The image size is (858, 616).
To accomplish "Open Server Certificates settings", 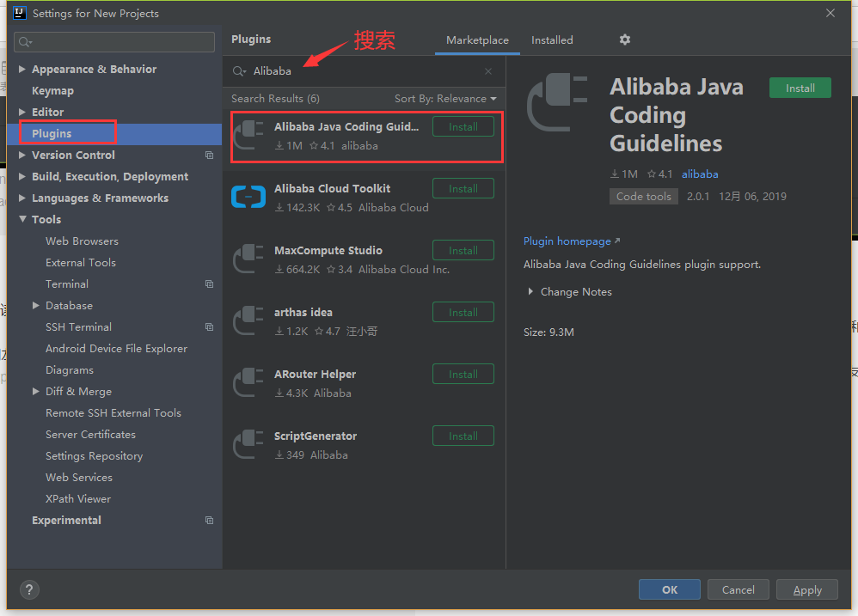I will (x=90, y=435).
